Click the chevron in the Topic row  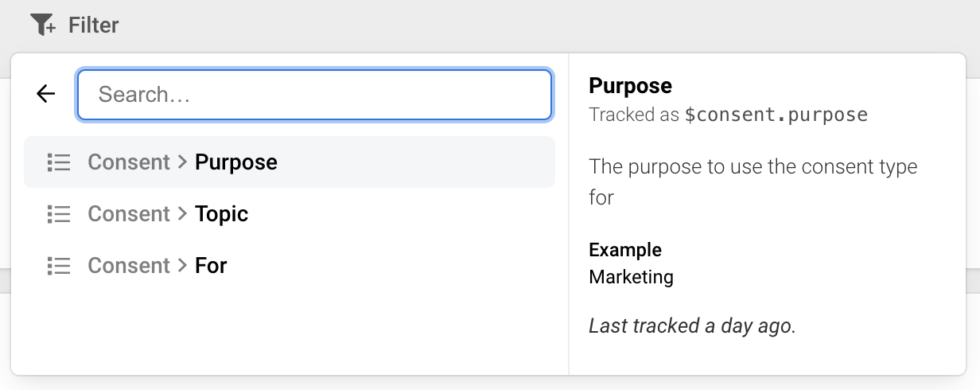click(x=183, y=214)
